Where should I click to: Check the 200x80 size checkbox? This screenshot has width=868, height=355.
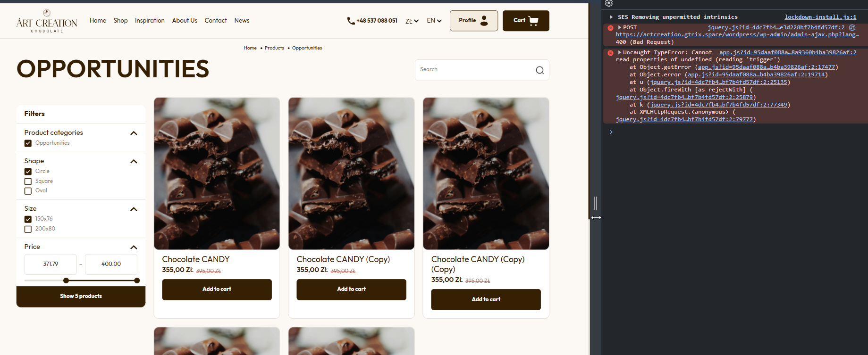[28, 229]
